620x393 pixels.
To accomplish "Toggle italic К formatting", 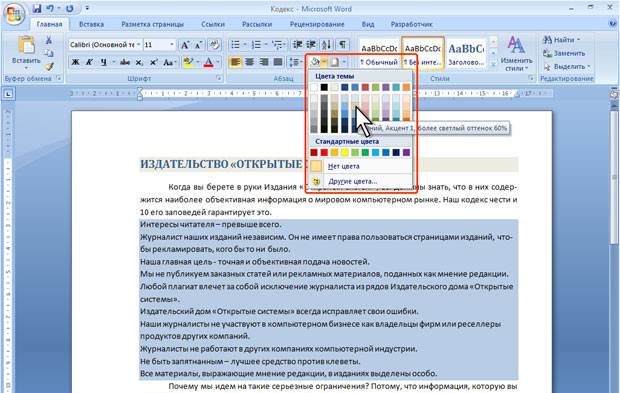I will click(x=89, y=62).
